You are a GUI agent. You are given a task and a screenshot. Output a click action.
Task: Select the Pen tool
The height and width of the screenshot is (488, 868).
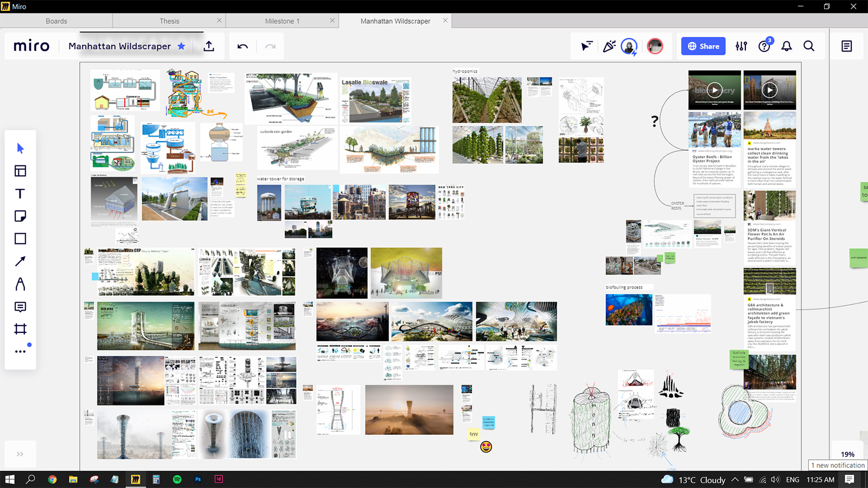[x=20, y=284]
